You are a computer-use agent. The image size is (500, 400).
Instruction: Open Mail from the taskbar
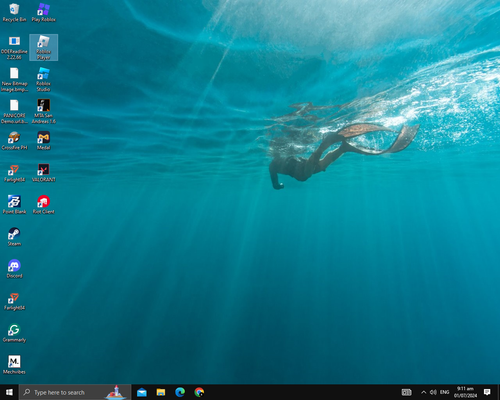(x=142, y=392)
